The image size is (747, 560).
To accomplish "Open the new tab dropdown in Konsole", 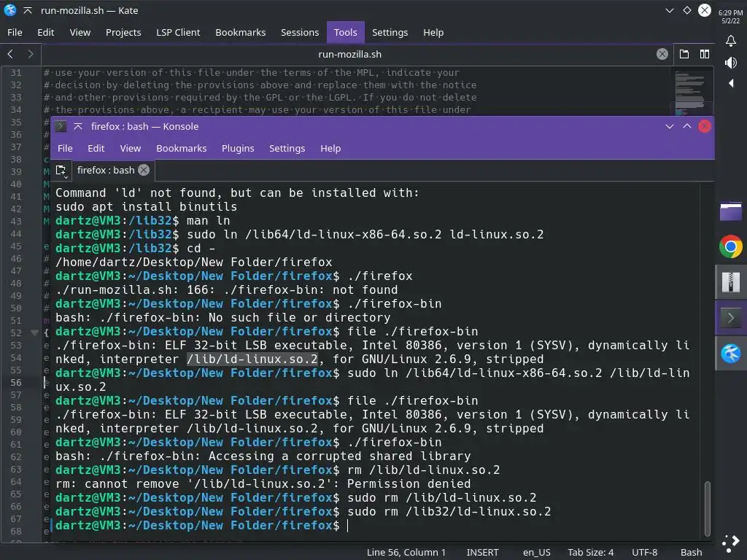I will [x=61, y=171].
